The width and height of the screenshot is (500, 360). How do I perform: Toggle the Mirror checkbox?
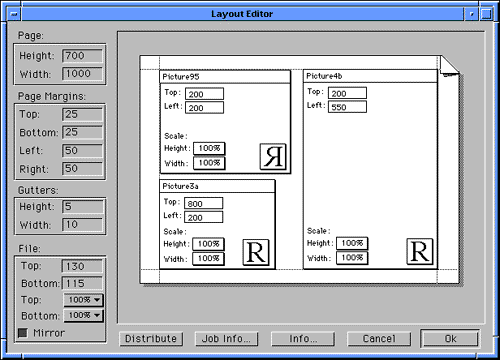point(23,333)
